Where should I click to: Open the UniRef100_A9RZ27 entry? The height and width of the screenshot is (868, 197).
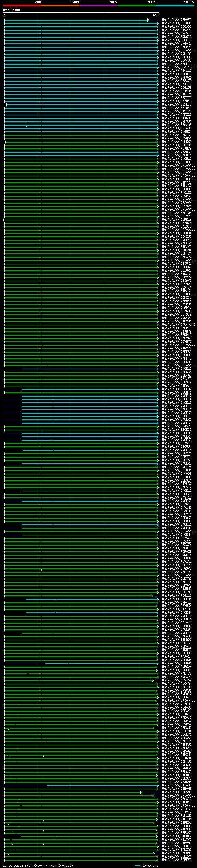click(177, 115)
